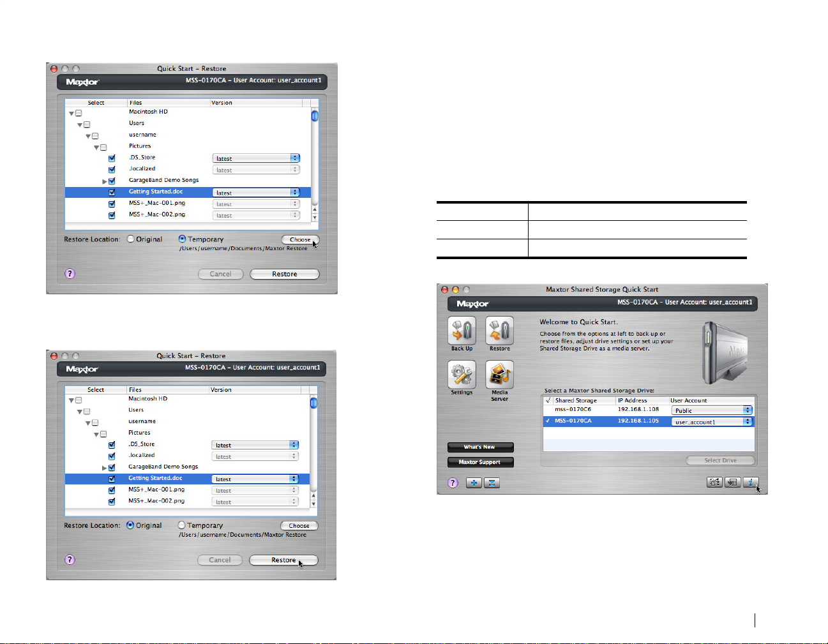Viewport: 828px width, 644px height.
Task: Click Cancel in the upper Restore window
Action: pyautogui.click(x=220, y=274)
